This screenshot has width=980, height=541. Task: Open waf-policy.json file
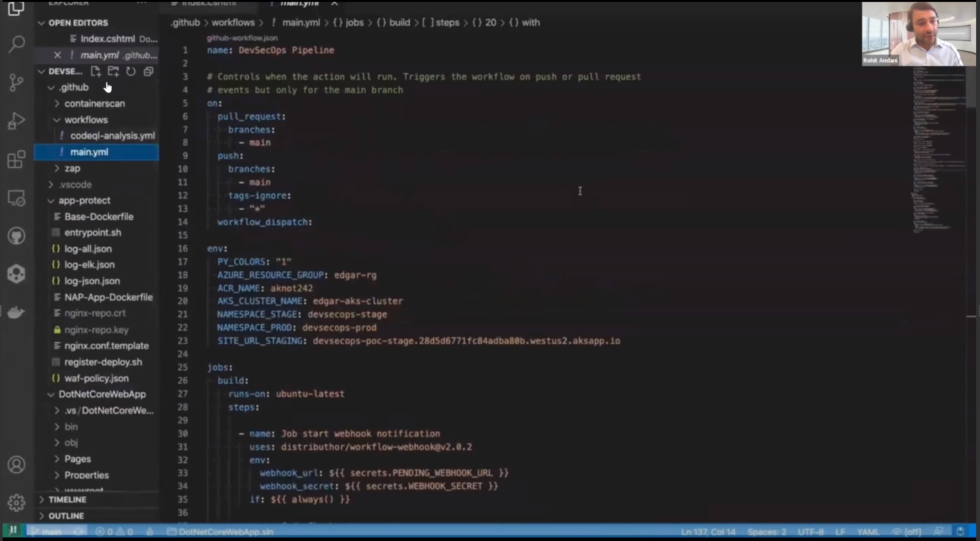[x=97, y=378]
